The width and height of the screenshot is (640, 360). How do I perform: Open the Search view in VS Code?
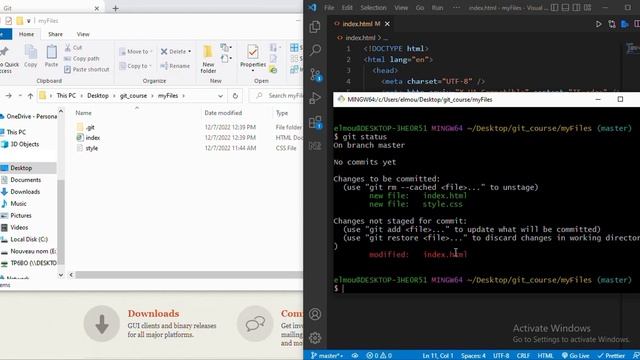(x=315, y=50)
